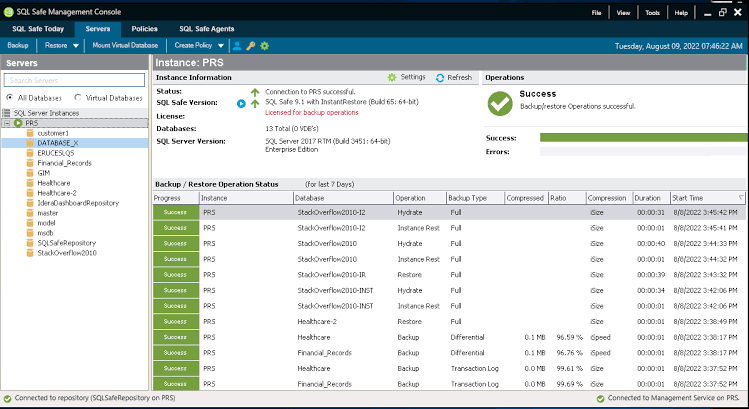Click the blue play icon beside SQL Safe Version

pyautogui.click(x=241, y=103)
